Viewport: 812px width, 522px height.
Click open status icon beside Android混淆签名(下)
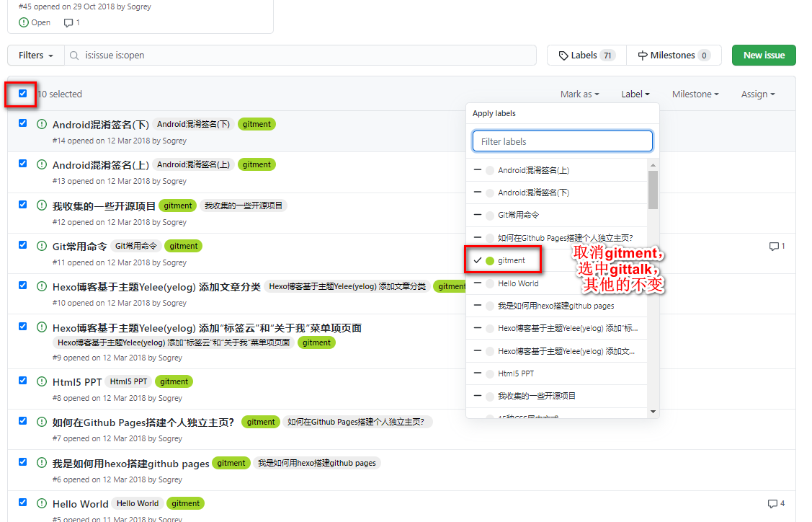click(x=42, y=124)
